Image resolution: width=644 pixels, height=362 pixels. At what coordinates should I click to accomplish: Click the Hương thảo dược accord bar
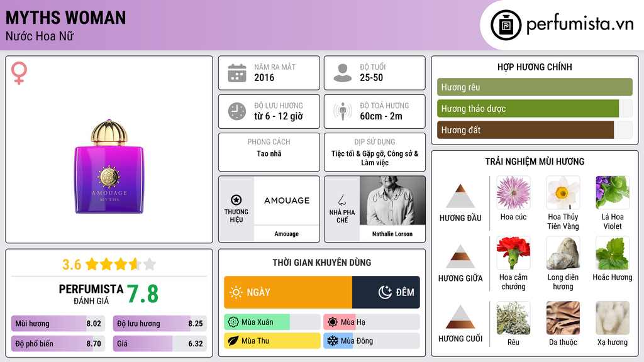(535, 108)
